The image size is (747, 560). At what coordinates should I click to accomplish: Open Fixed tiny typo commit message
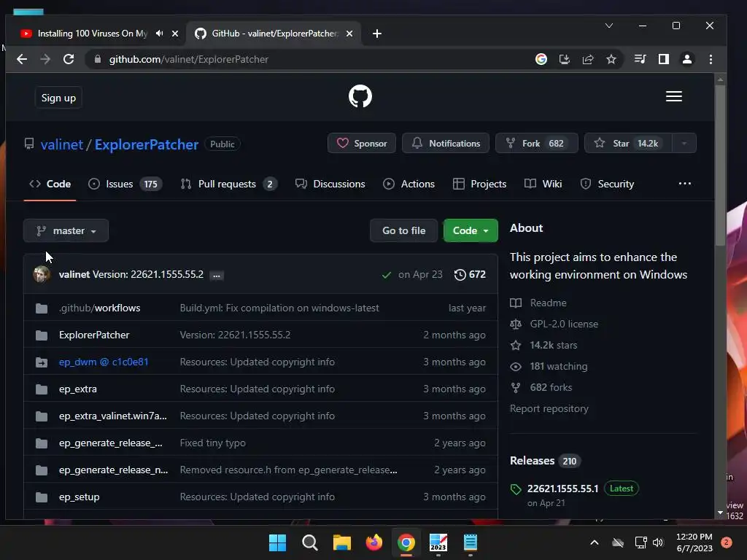[x=212, y=443]
